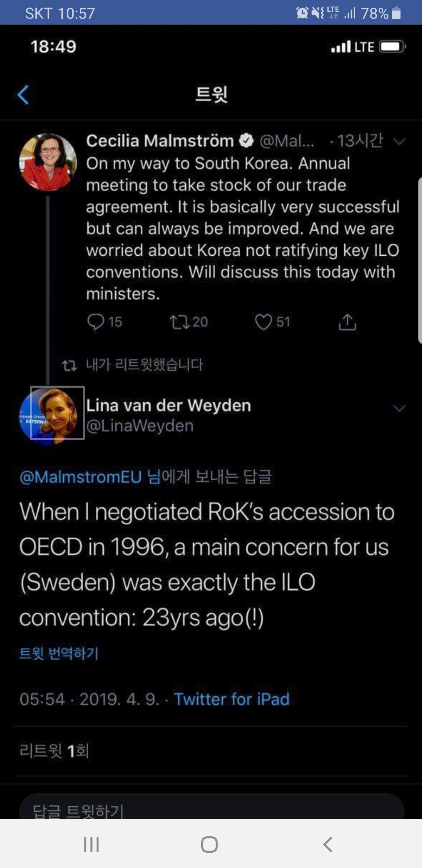The image size is (422, 868).
Task: View 리트윗 1회 retweet list
Action: pyautogui.click(x=54, y=751)
